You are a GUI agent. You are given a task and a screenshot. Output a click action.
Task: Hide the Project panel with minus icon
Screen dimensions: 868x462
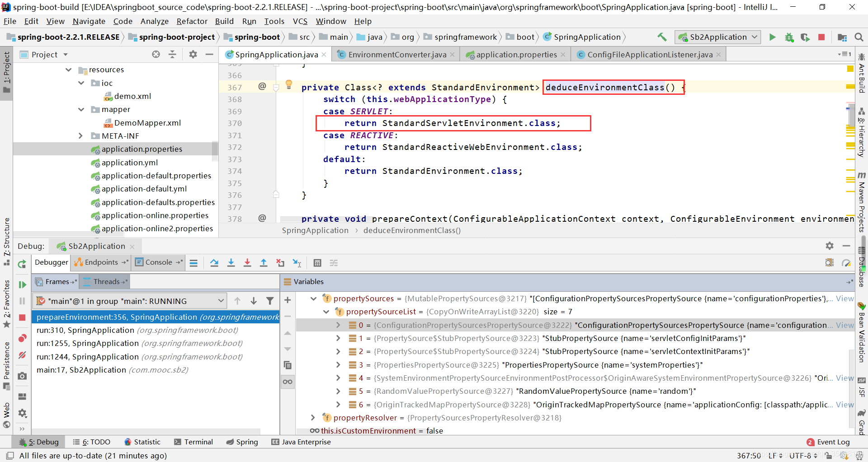[x=209, y=55]
